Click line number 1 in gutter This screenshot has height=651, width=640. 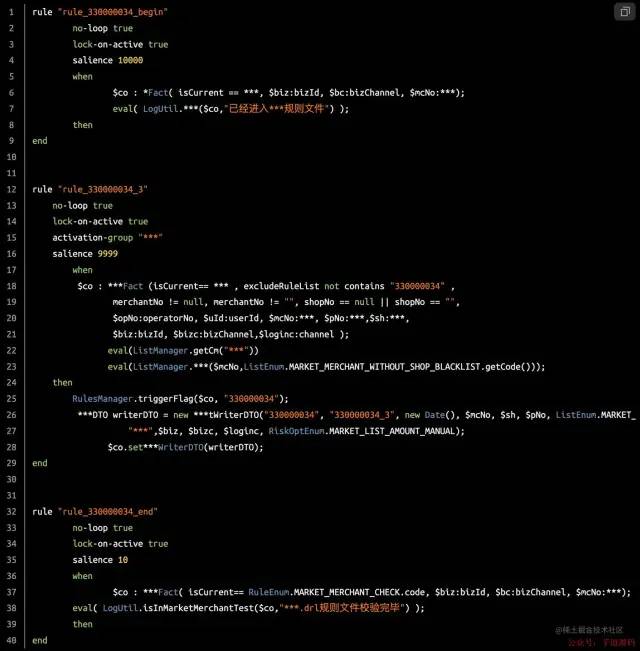[x=12, y=12]
